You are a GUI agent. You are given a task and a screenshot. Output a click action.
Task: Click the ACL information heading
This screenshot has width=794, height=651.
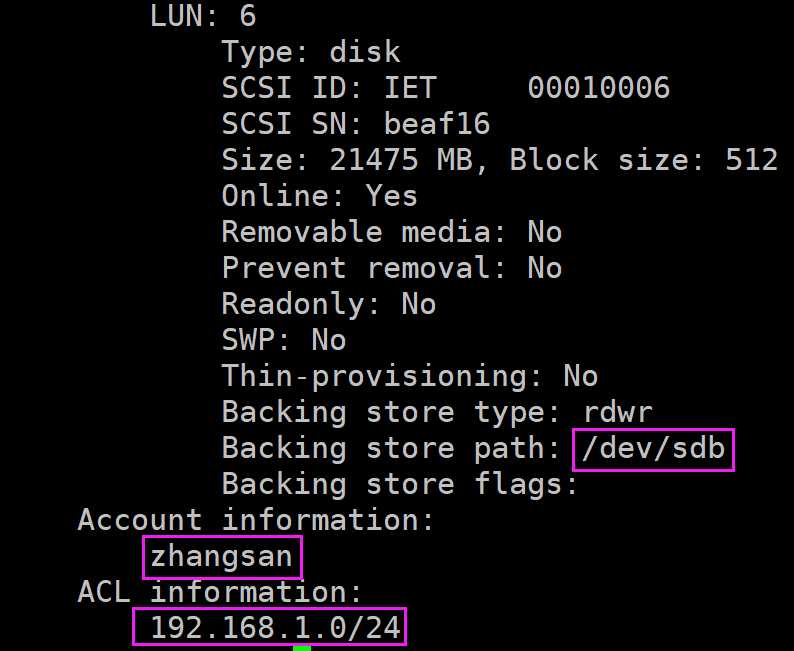pos(220,592)
